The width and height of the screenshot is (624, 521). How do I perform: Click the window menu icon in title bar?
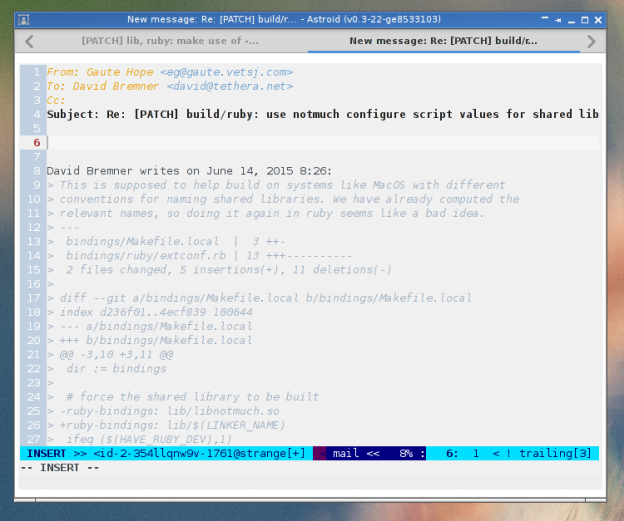coord(27,20)
